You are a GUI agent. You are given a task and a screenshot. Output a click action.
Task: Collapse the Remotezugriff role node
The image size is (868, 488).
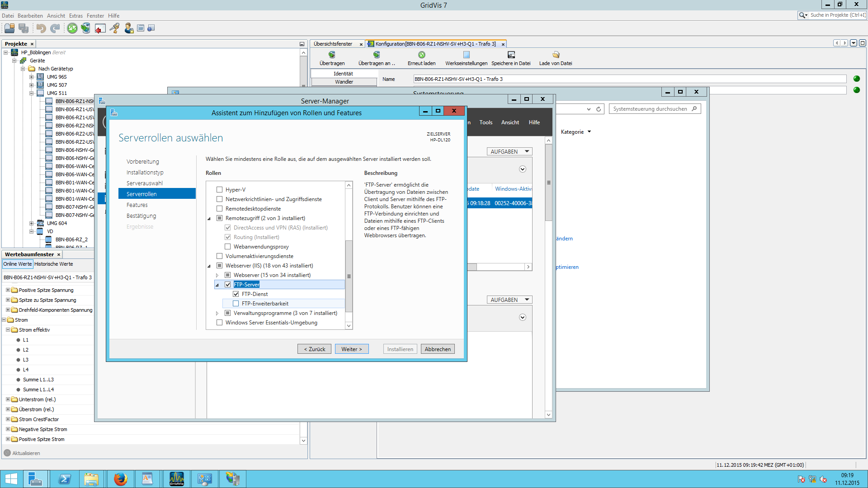pyautogui.click(x=209, y=219)
